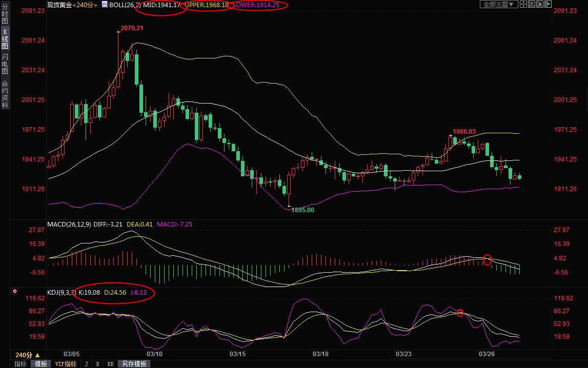Open the 合约资料 contract info tab
This screenshot has height=368, width=588.
pyautogui.click(x=5, y=94)
